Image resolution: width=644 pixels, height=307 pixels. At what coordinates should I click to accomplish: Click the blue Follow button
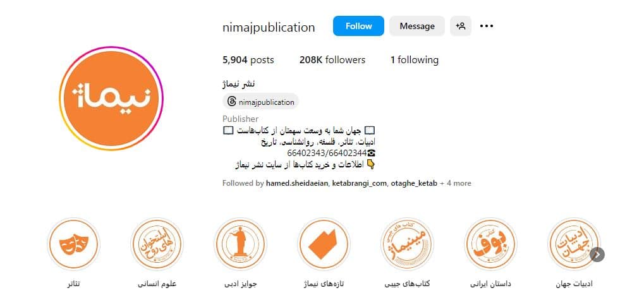tap(358, 26)
